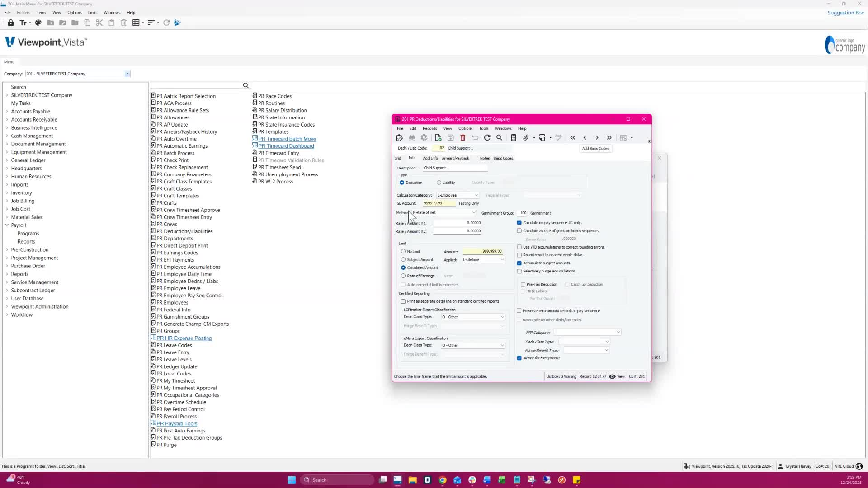Click the magnifier lookup icon in form toolbar
The height and width of the screenshot is (488, 868).
500,138
